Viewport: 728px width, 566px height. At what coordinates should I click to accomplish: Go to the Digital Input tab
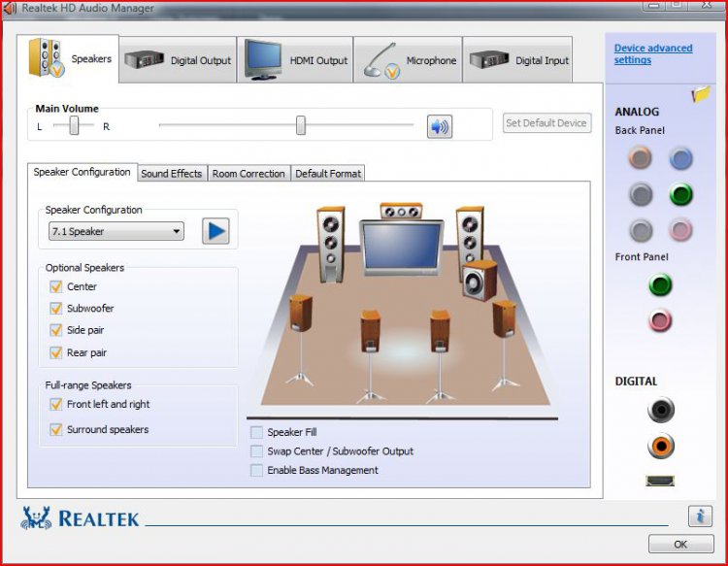pos(517,60)
